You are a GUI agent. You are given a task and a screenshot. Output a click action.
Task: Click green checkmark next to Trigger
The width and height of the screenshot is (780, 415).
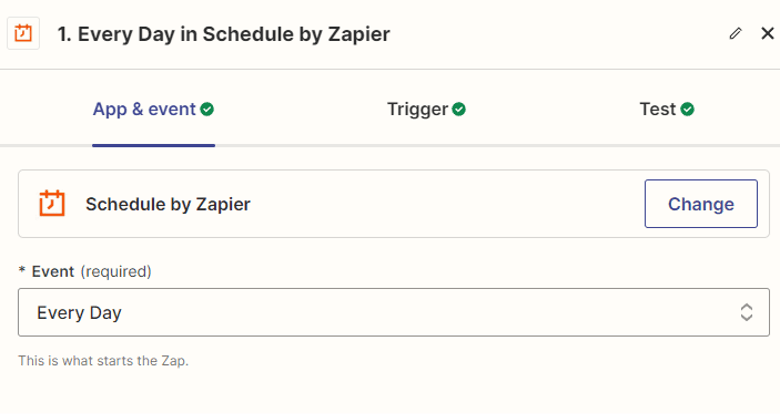pyautogui.click(x=459, y=109)
